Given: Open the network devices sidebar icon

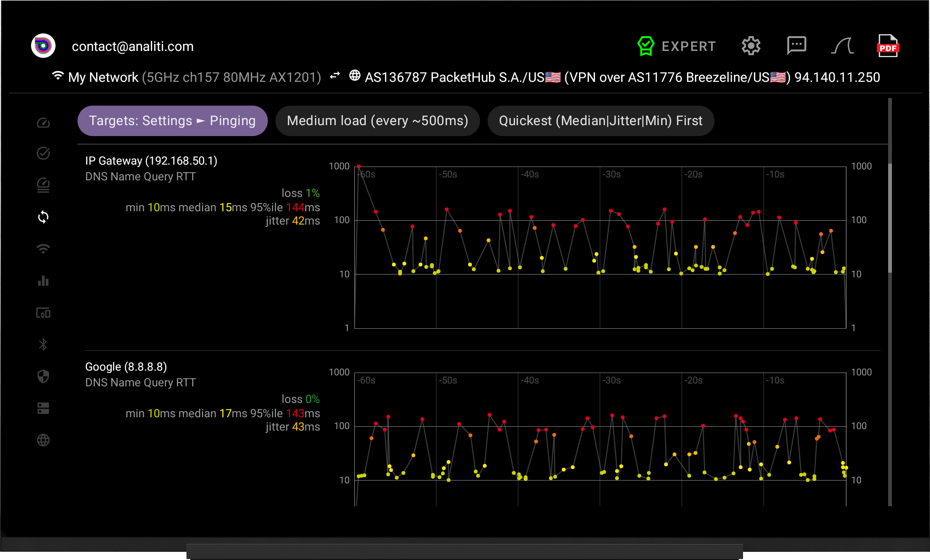Looking at the screenshot, I should click(43, 313).
